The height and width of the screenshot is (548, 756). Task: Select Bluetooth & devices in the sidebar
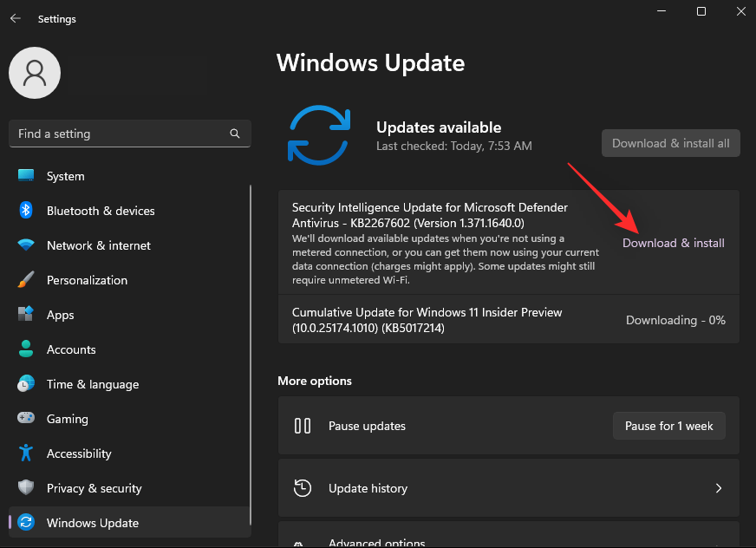[101, 211]
